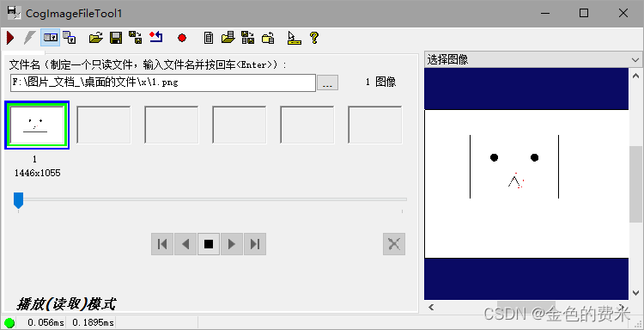The height and width of the screenshot is (330, 644).
Task: Click the green status indicator circle
Action: [x=9, y=322]
